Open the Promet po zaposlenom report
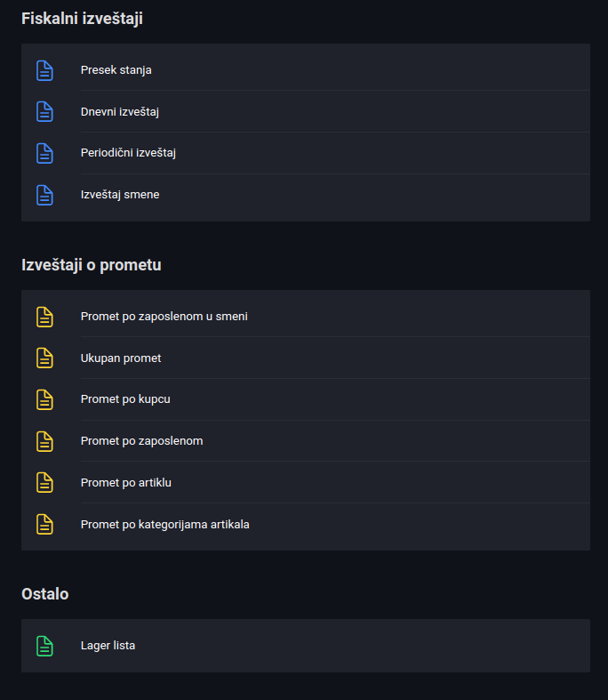This screenshot has height=700, width=608. [306, 441]
